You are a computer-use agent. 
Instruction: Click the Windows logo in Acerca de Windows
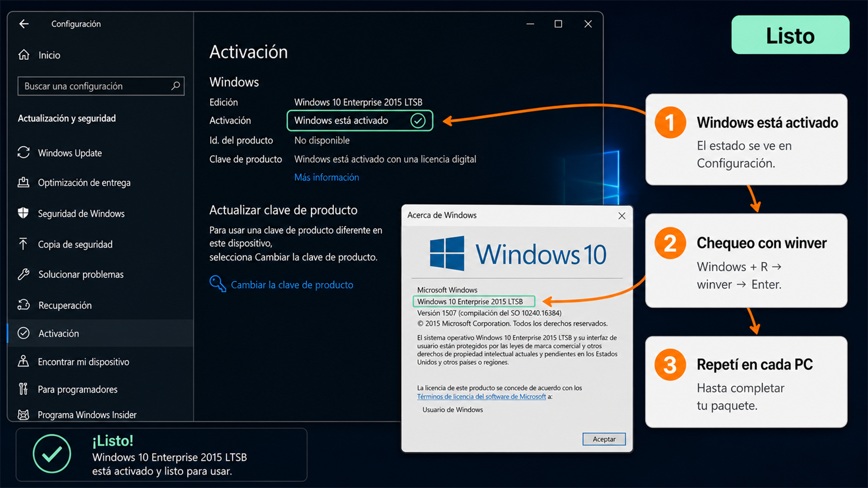447,253
